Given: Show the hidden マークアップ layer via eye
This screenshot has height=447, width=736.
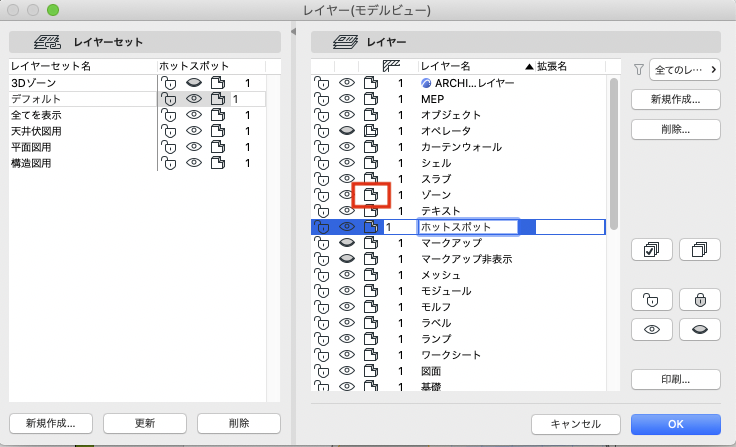Looking at the screenshot, I should (346, 243).
